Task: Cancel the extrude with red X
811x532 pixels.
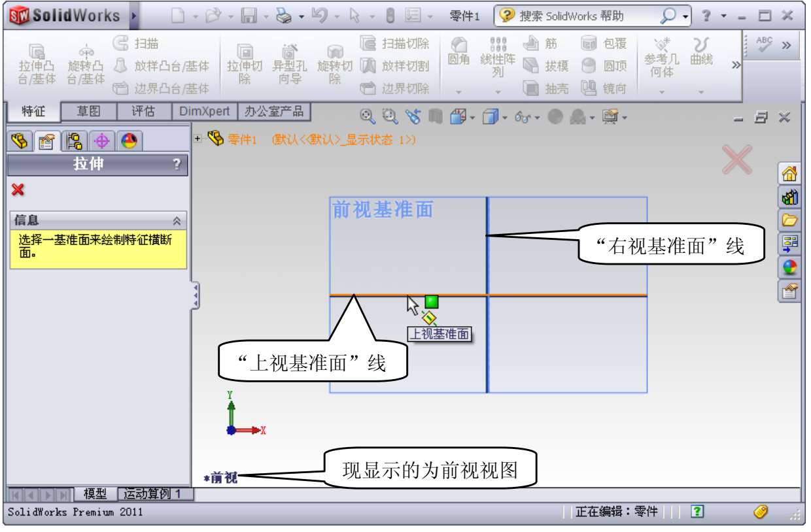Action: [18, 190]
